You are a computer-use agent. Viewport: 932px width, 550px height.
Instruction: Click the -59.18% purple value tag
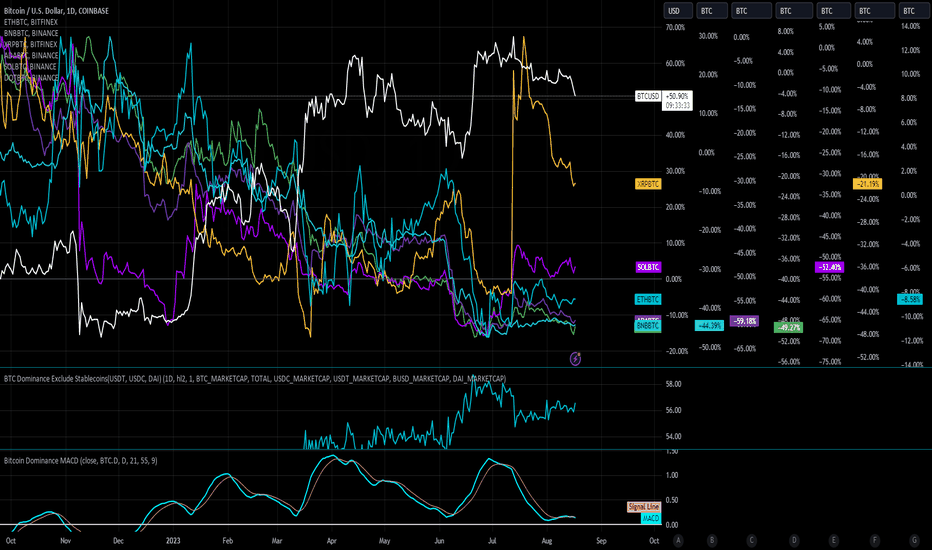(x=744, y=321)
